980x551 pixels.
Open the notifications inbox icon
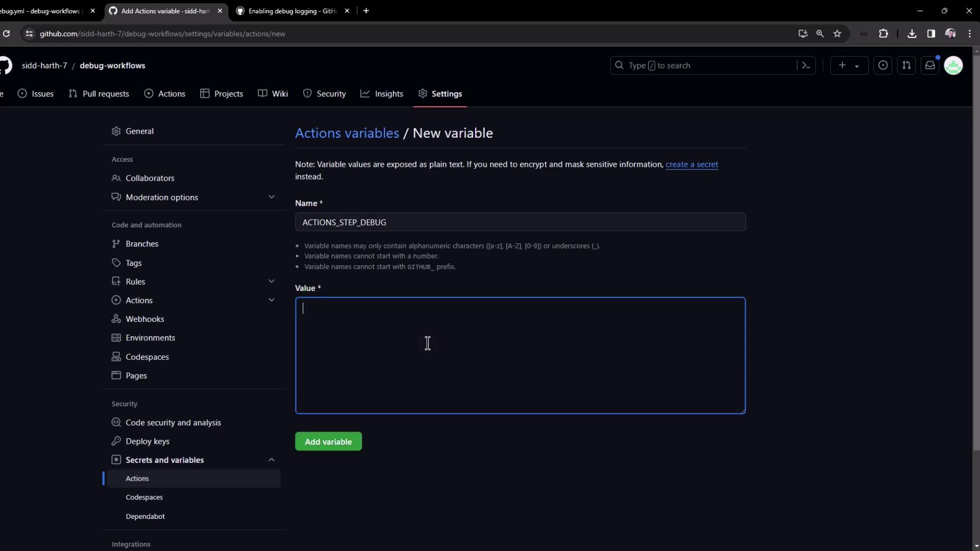pos(930,65)
